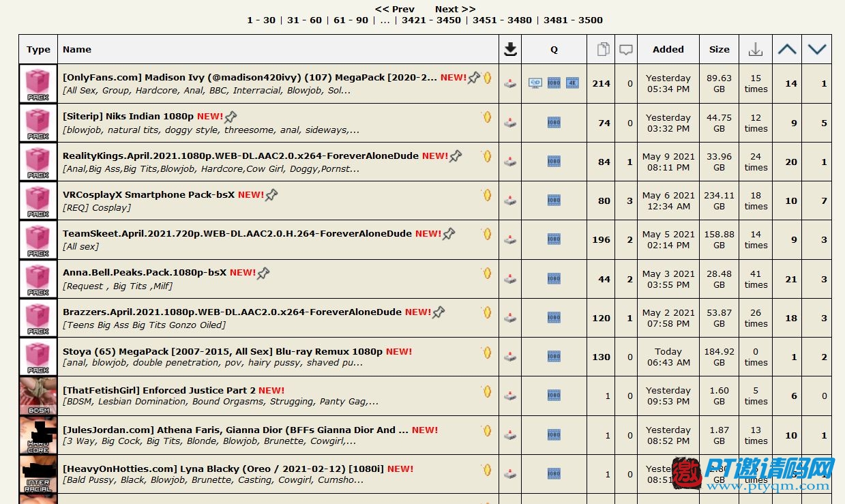Jump to results 3451 - 3480
The height and width of the screenshot is (504, 845).
point(502,20)
